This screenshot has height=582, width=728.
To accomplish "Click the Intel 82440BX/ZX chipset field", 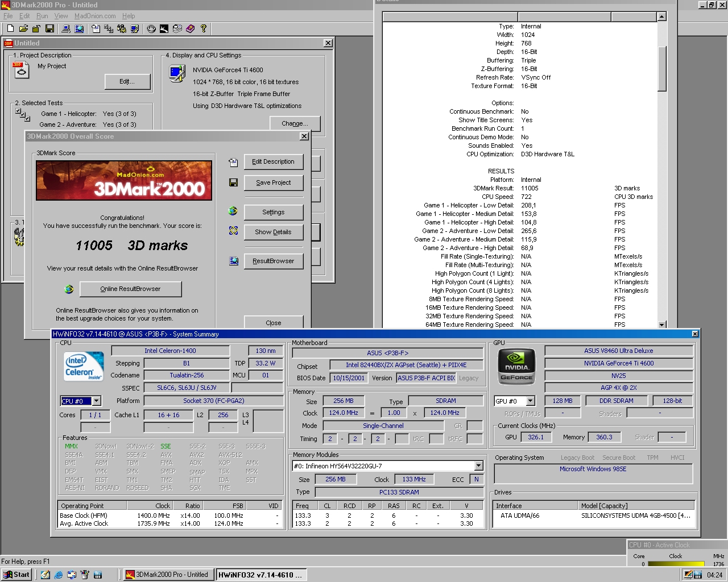I will tap(406, 365).
